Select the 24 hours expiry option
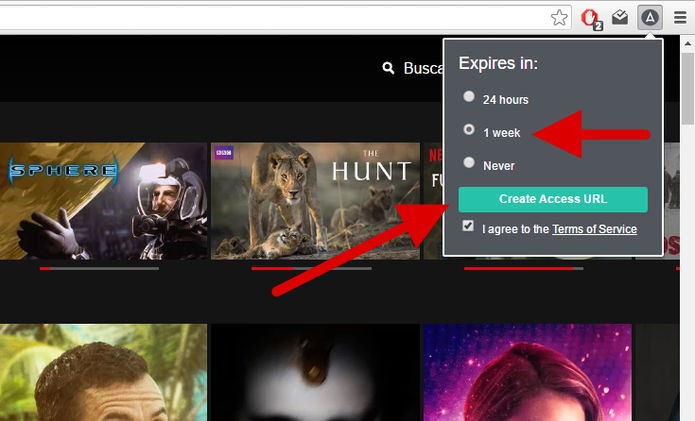The image size is (695, 421). point(469,96)
